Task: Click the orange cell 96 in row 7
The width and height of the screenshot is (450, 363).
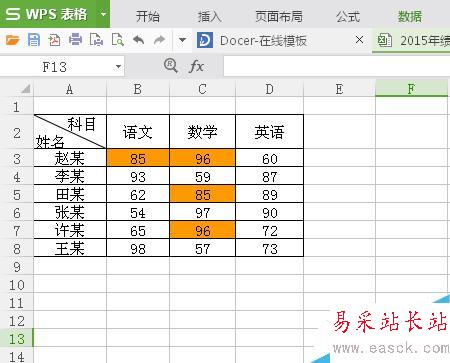Action: (202, 230)
